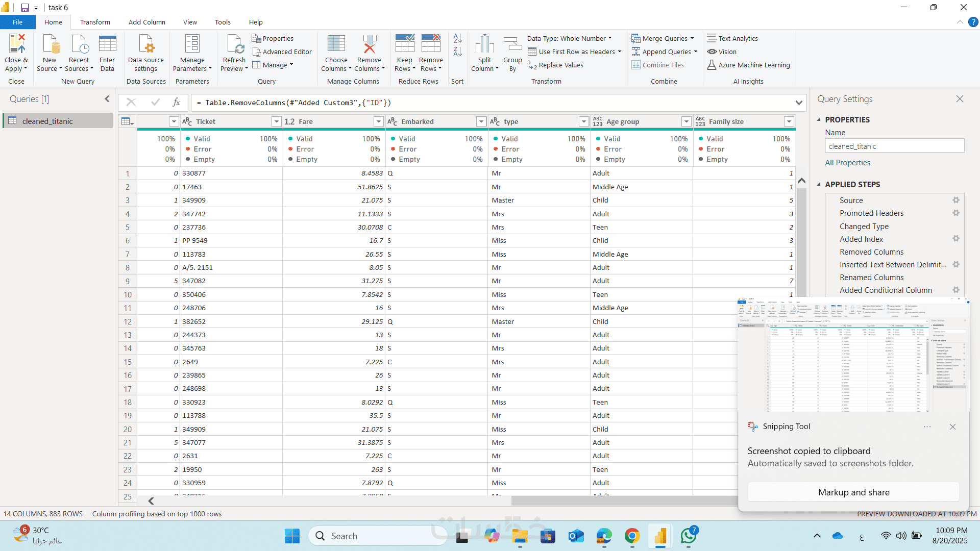Confirm formula with the checkmark button

coord(156,103)
